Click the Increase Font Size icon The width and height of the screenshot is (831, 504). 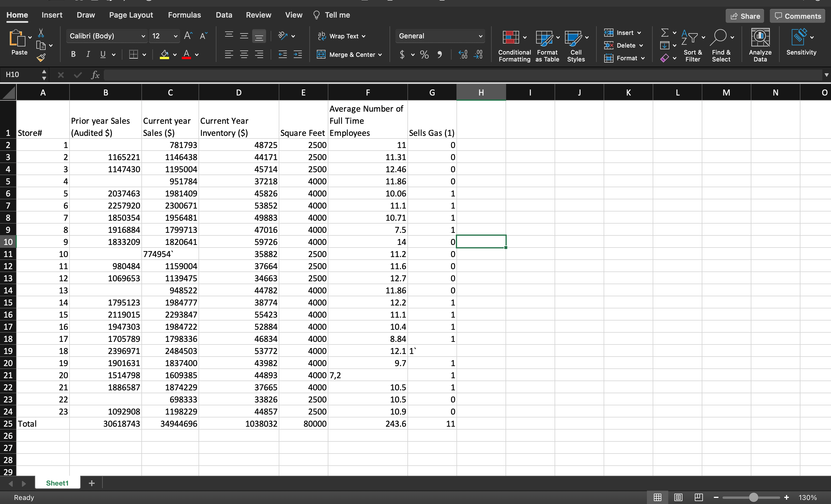click(x=188, y=36)
